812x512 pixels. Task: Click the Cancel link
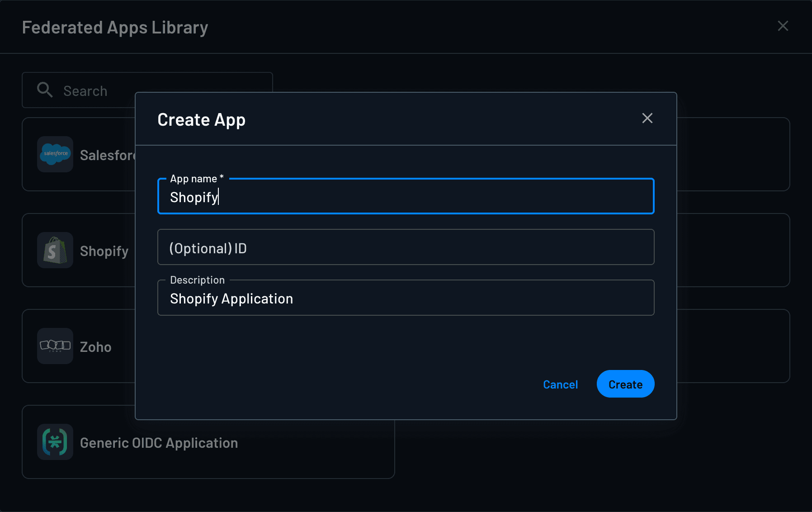(560, 384)
